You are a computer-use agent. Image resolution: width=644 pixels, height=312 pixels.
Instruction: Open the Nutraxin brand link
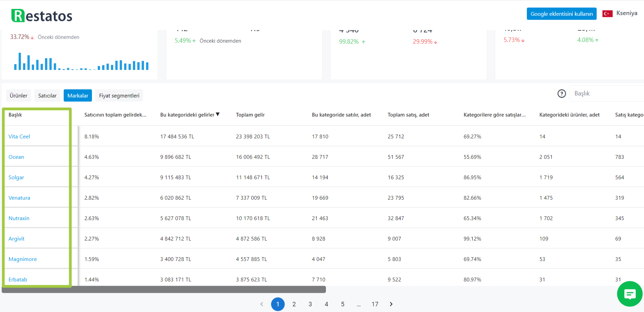(x=19, y=218)
